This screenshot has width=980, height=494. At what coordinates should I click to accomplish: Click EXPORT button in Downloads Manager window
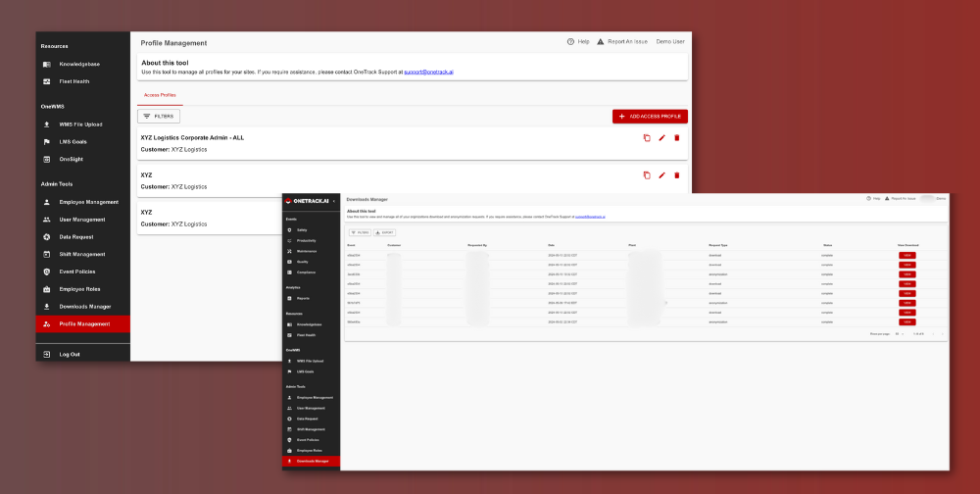[x=384, y=232]
